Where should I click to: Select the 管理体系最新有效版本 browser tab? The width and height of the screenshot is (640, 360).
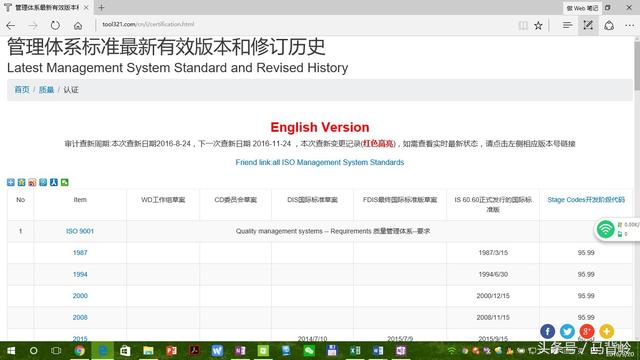(46, 7)
